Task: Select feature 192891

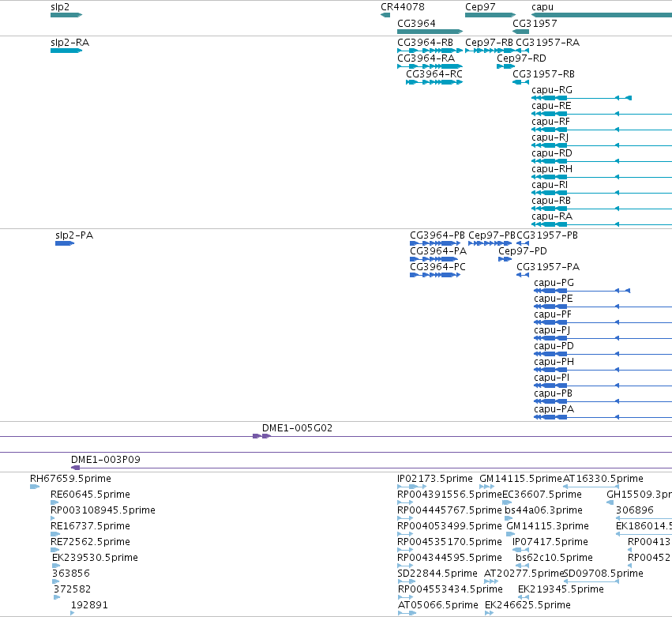Action: pyautogui.click(x=89, y=605)
